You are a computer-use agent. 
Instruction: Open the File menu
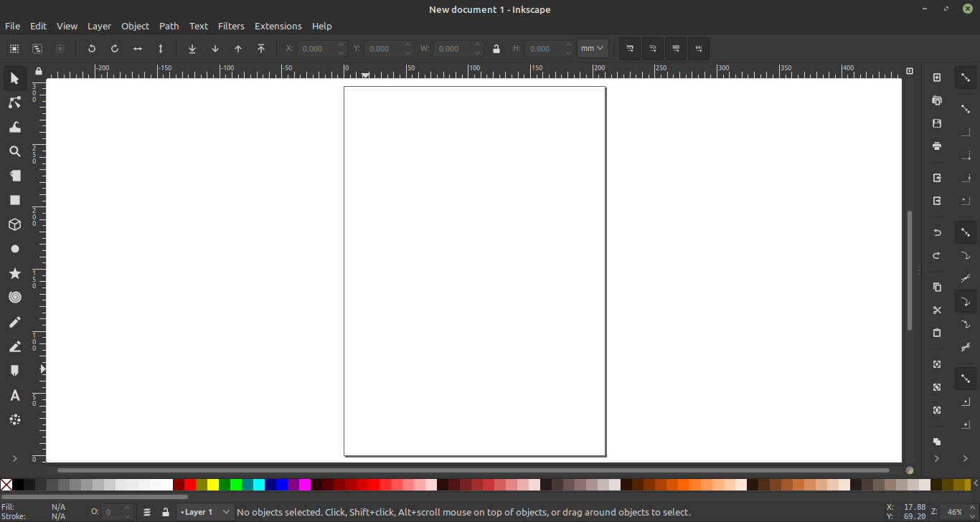tap(13, 26)
